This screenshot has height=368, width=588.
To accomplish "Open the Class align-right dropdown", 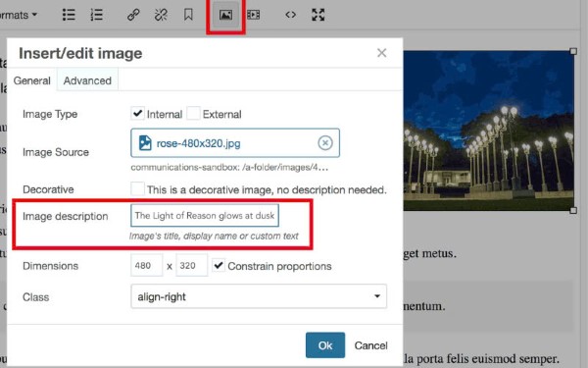I will (259, 296).
